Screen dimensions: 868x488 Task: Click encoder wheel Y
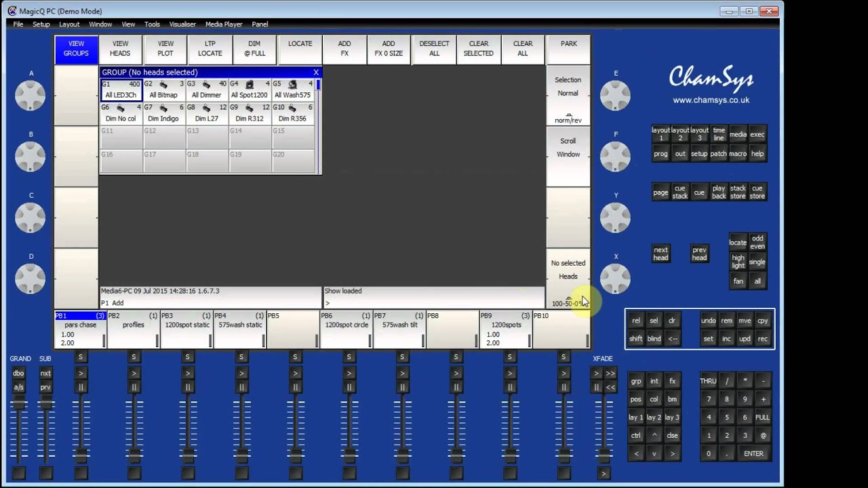click(x=615, y=217)
